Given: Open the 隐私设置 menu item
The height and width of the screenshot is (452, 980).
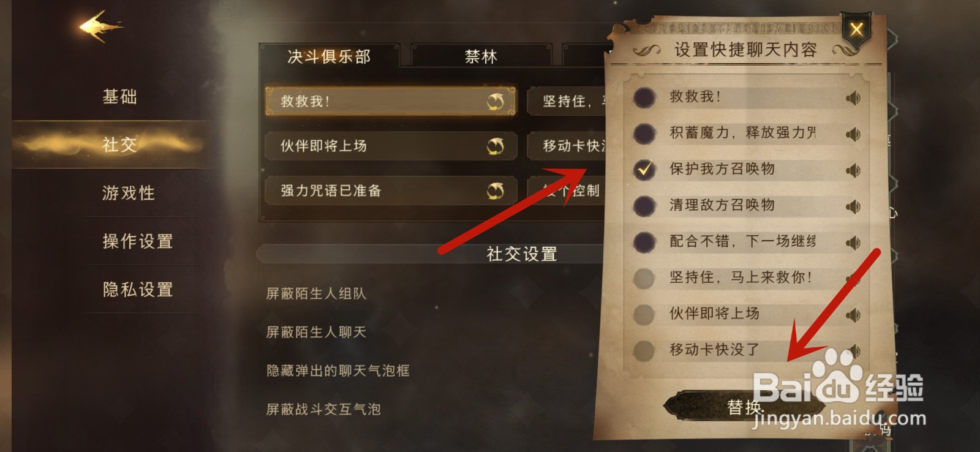Looking at the screenshot, I should coord(138,289).
